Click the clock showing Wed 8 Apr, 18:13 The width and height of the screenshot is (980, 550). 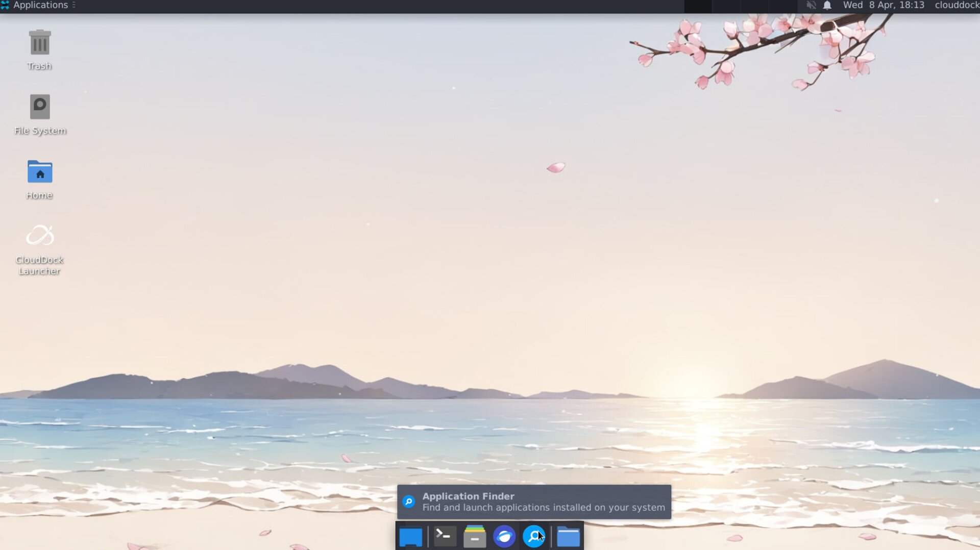pyautogui.click(x=883, y=5)
